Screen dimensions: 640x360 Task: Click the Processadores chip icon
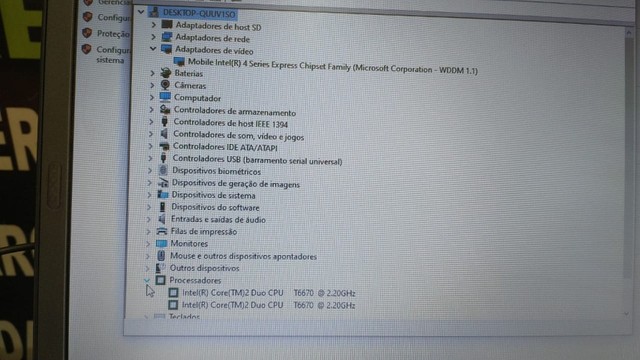(160, 280)
